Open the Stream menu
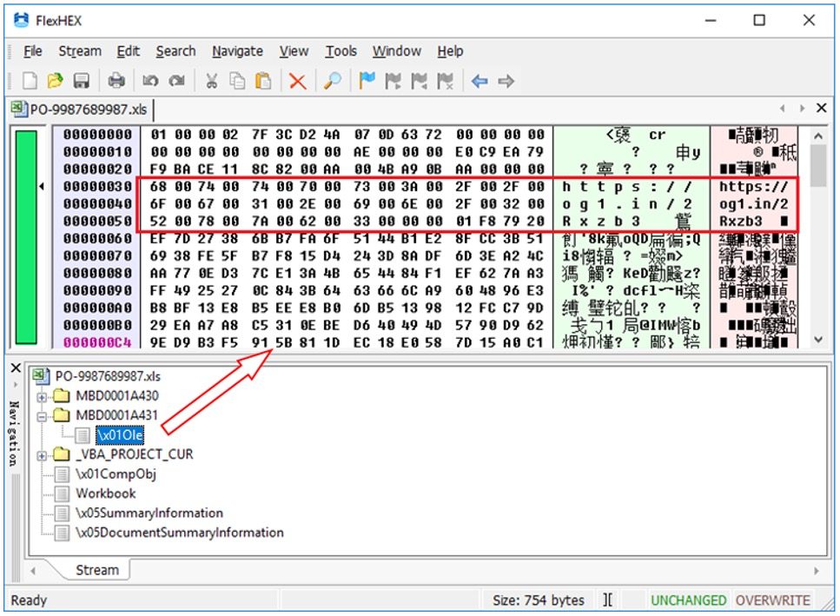 [80, 51]
